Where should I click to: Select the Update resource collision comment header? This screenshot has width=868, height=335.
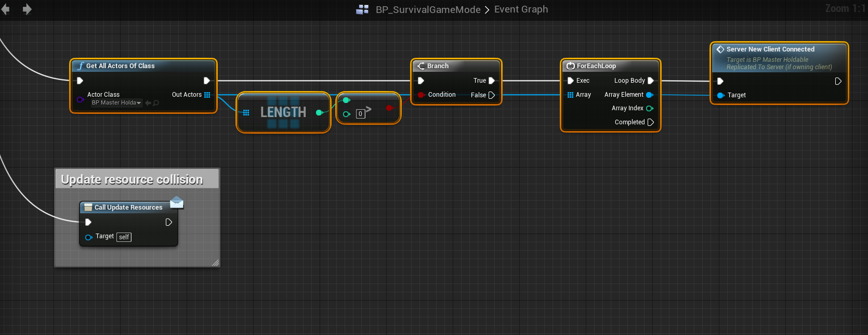click(132, 179)
